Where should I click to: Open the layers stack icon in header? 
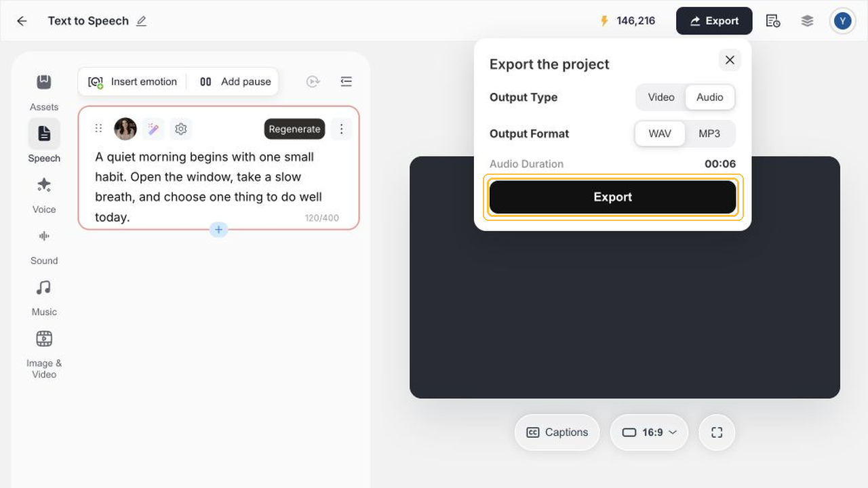tap(807, 21)
